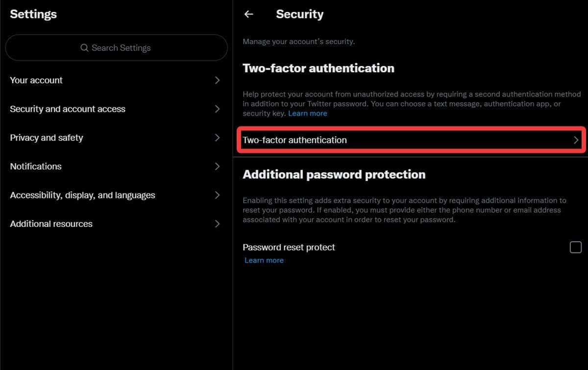The height and width of the screenshot is (370, 588).
Task: Open Accessibility, display, and languages
Action: [82, 195]
